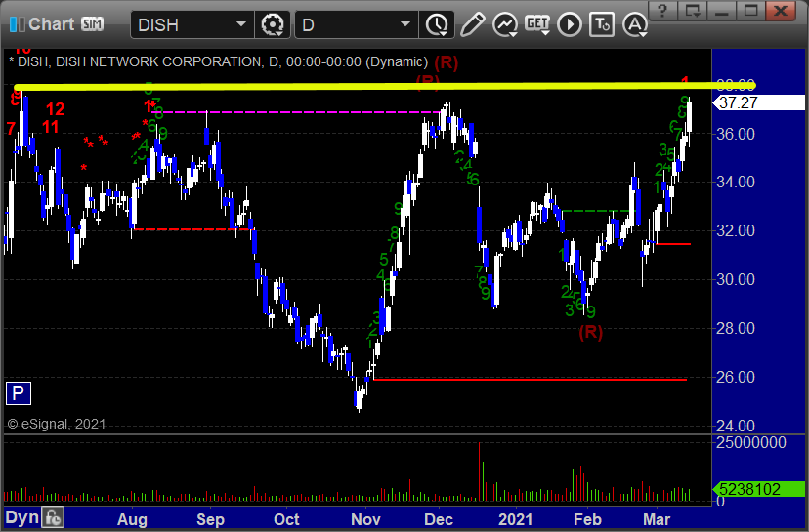809x532 pixels.
Task: Open the A alerts icon menu
Action: (x=635, y=24)
